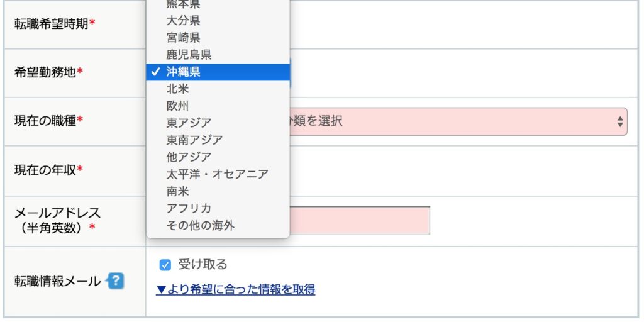Select 鹿児島県 from the prefecture list

pyautogui.click(x=218, y=55)
